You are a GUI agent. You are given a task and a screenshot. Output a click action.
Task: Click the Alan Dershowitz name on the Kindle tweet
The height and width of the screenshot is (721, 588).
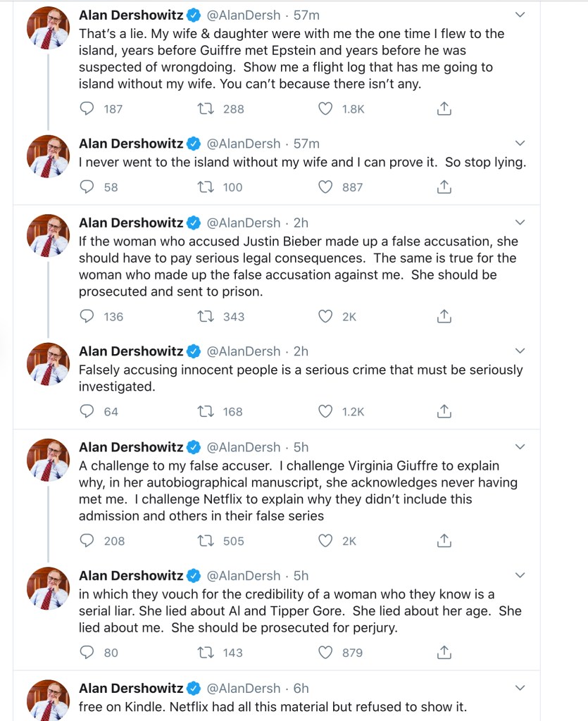pos(131,688)
